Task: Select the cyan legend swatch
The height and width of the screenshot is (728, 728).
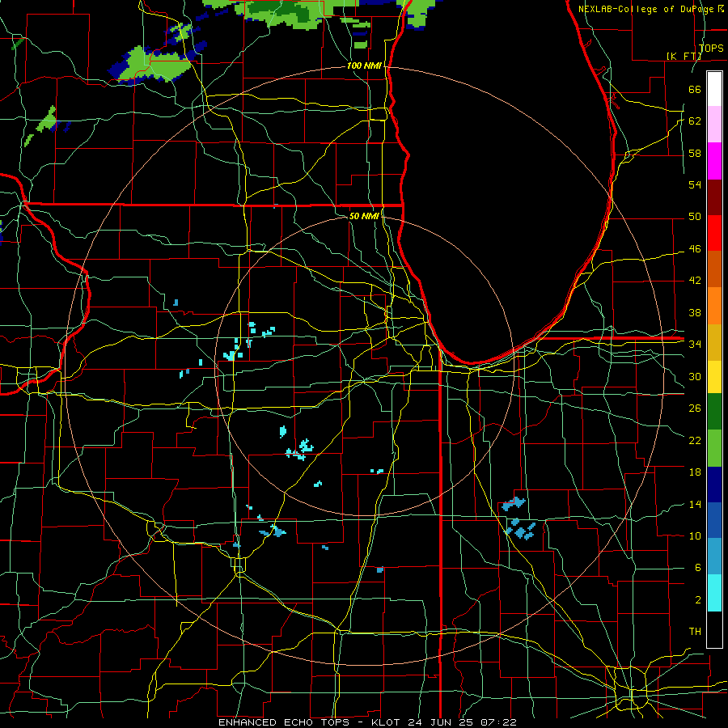Action: [714, 592]
